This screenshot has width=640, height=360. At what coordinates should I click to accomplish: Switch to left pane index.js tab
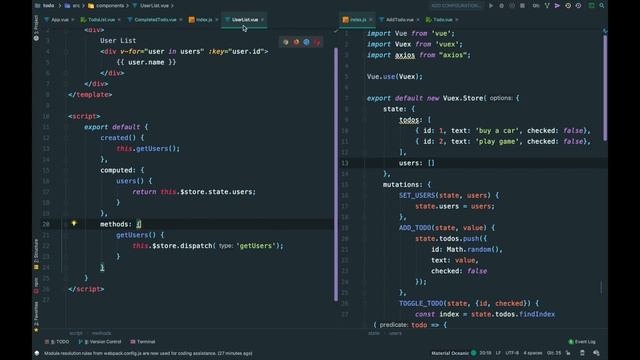pos(200,20)
